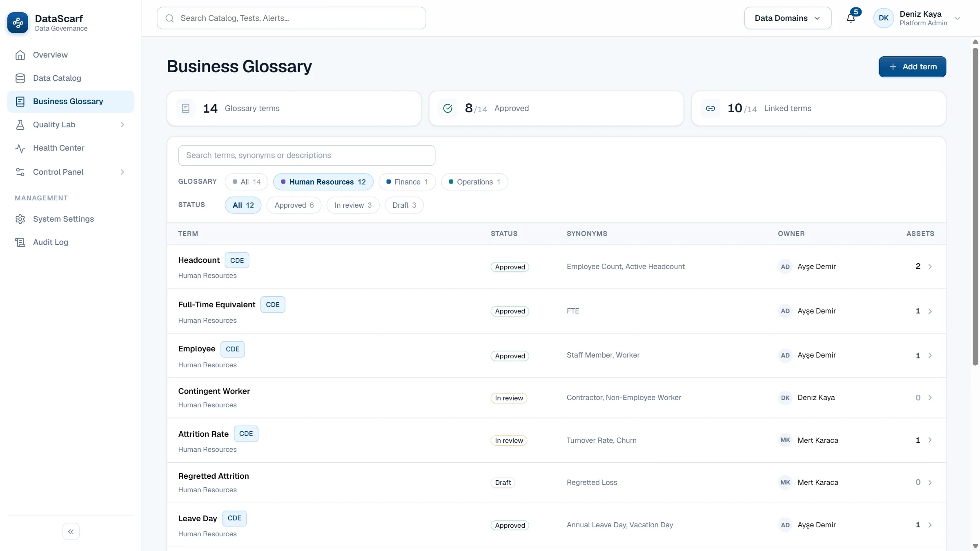
Task: Open the Data Domains dropdown
Action: point(788,18)
